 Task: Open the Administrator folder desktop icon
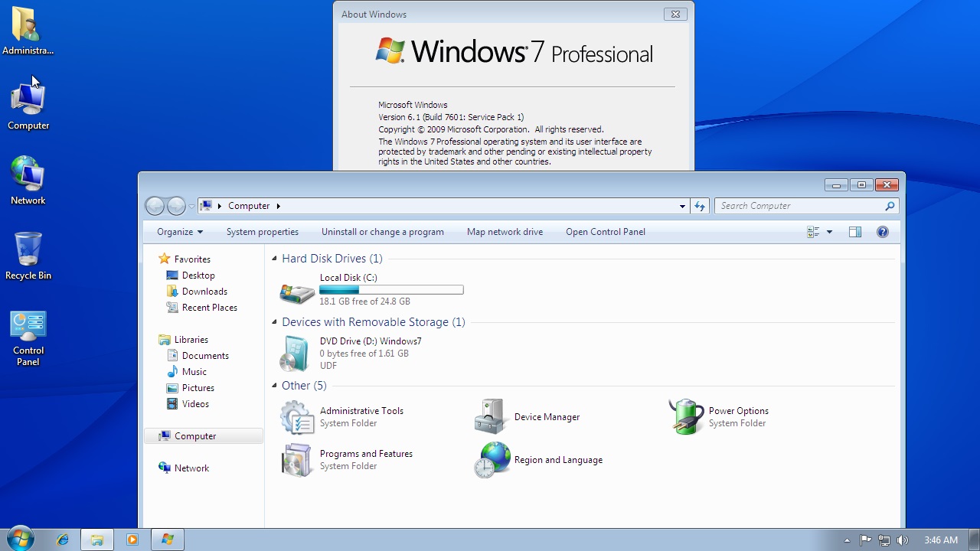28,31
